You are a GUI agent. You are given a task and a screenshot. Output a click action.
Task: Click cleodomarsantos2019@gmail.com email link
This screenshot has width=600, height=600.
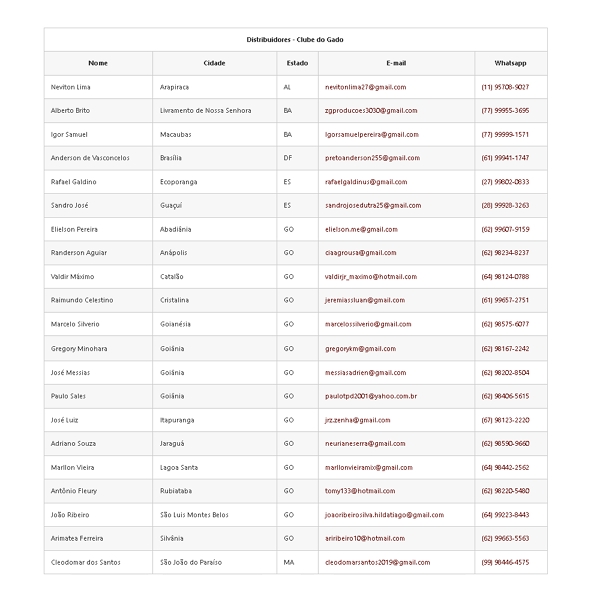click(x=378, y=562)
